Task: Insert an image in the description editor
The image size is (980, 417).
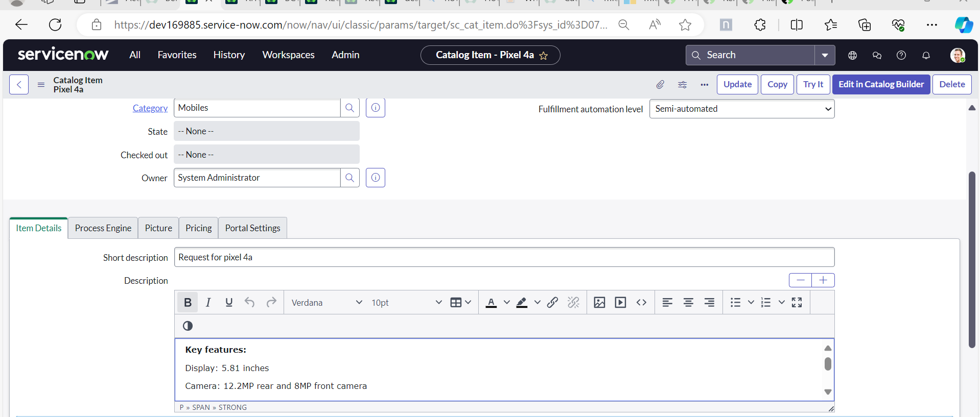Action: point(599,303)
